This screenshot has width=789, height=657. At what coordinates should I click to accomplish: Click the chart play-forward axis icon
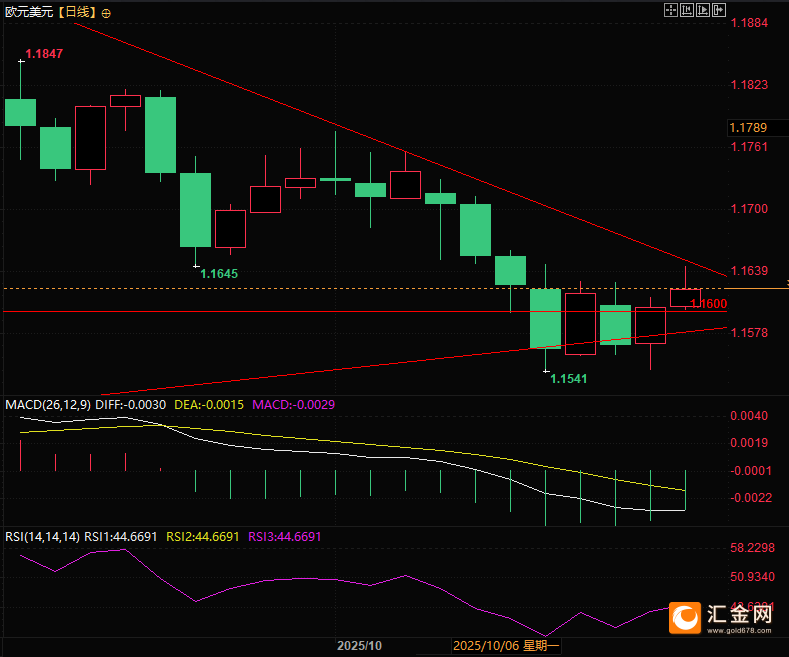[x=703, y=10]
